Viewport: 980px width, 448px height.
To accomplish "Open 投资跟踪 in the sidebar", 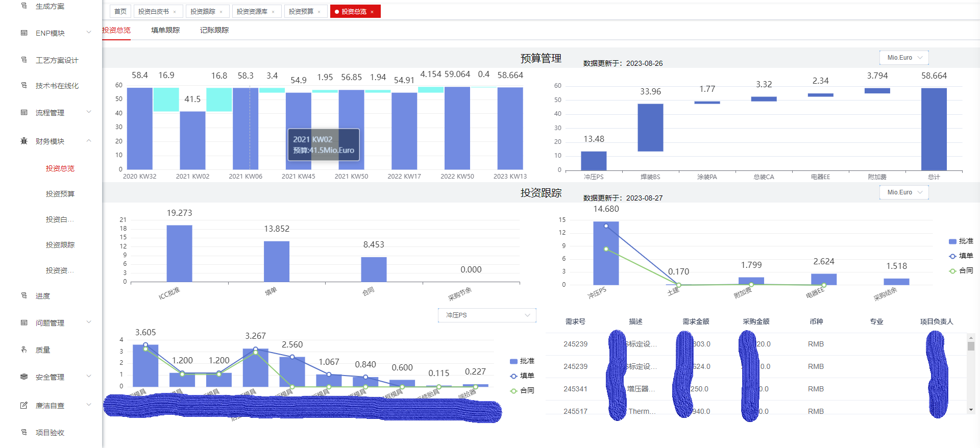I will tap(60, 245).
